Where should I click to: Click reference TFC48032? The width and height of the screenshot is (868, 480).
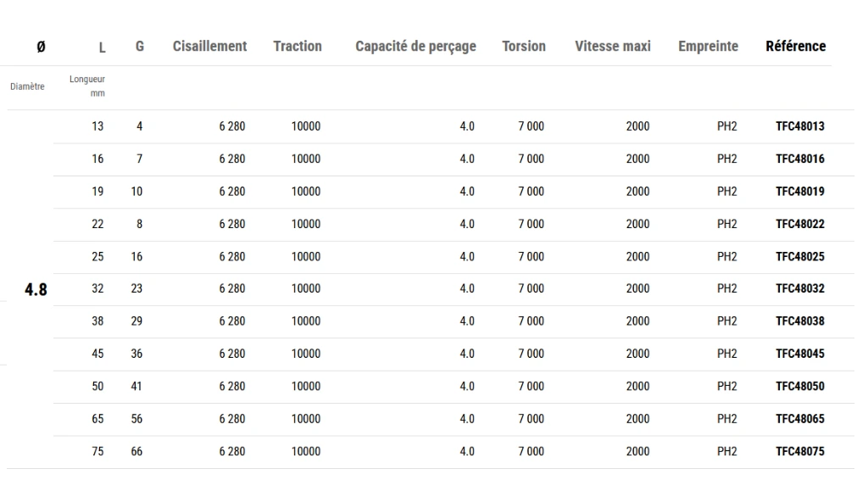point(800,288)
